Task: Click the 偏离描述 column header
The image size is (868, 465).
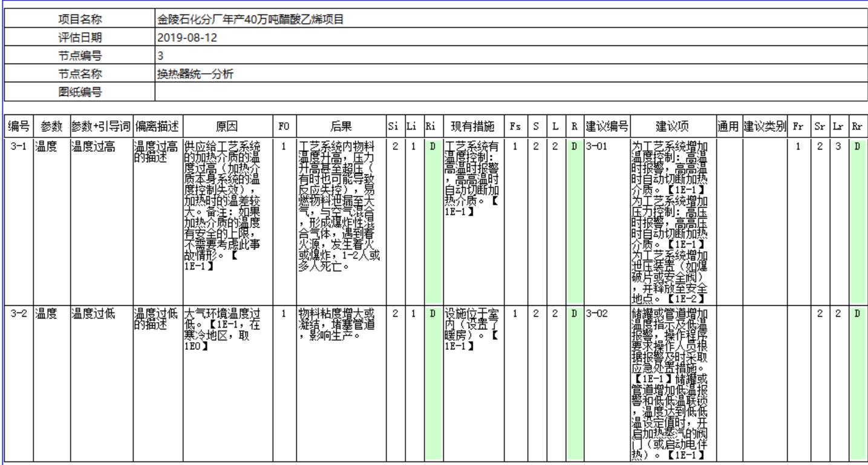Action: tap(157, 127)
